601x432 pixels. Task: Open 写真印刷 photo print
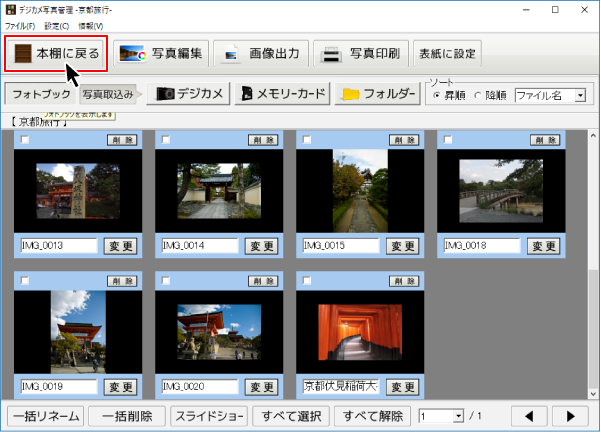361,54
